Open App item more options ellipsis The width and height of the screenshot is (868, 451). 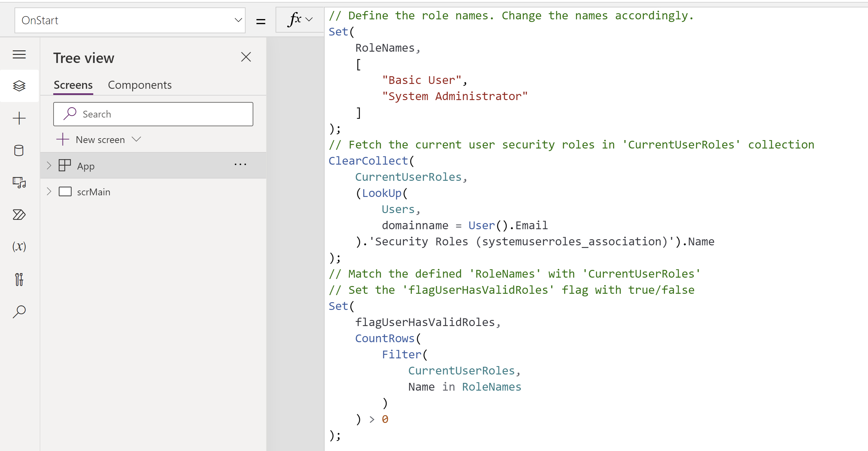[240, 165]
